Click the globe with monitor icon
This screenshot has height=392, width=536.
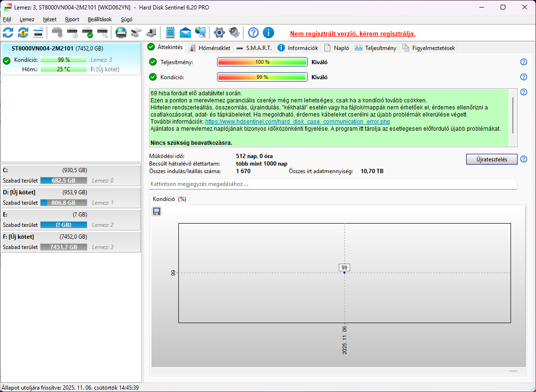201,33
